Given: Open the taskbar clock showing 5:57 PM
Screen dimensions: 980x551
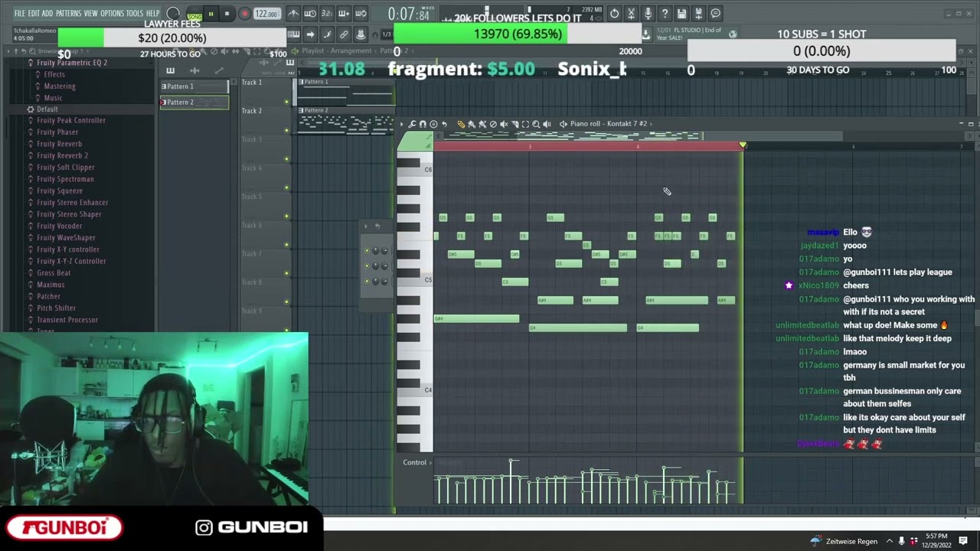Looking at the screenshot, I should coord(936,541).
